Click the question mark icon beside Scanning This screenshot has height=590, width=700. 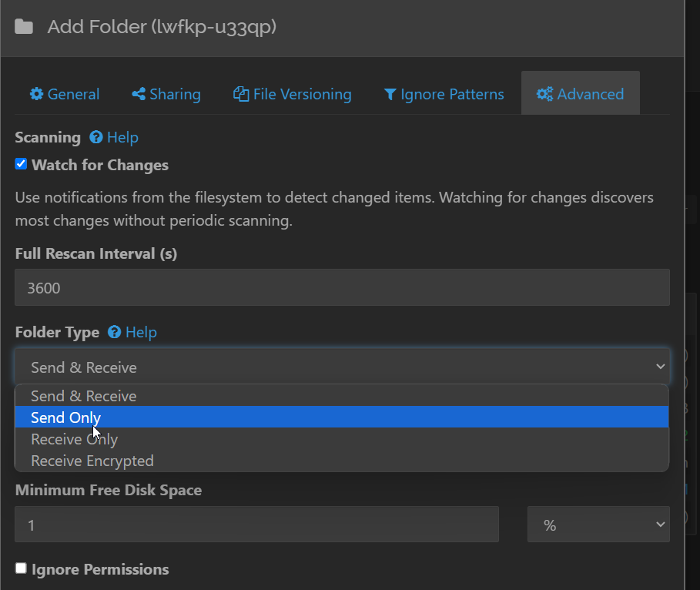point(96,137)
